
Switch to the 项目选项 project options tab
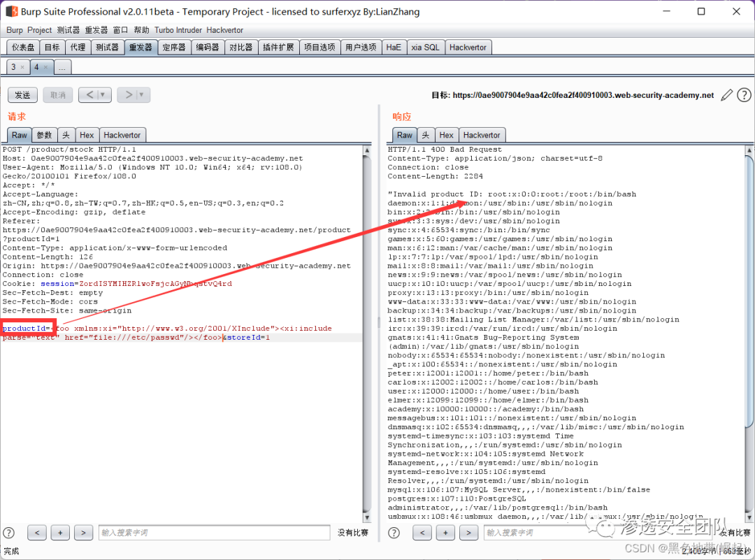319,47
